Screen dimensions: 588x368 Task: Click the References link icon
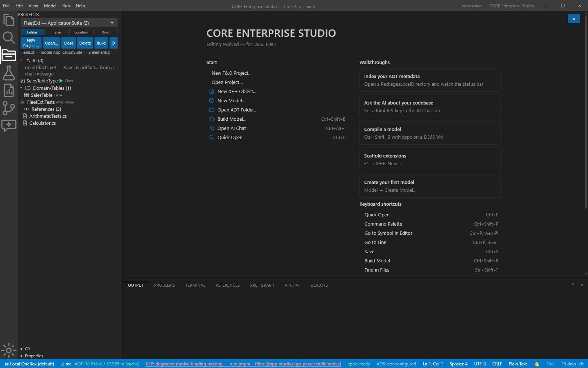click(26, 109)
